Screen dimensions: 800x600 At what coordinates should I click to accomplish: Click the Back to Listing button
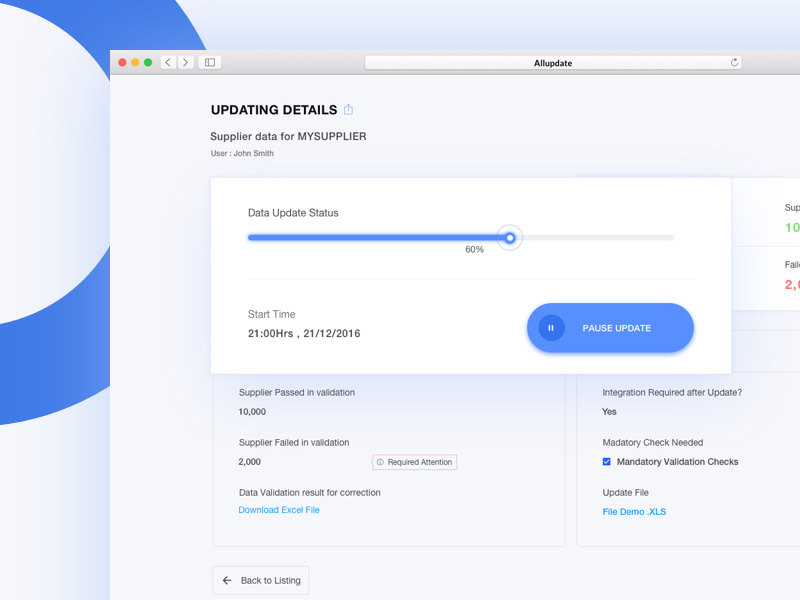click(x=260, y=580)
